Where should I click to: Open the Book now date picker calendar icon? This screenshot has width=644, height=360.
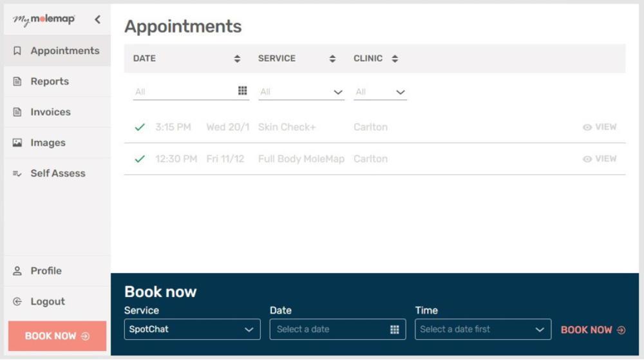coord(394,330)
